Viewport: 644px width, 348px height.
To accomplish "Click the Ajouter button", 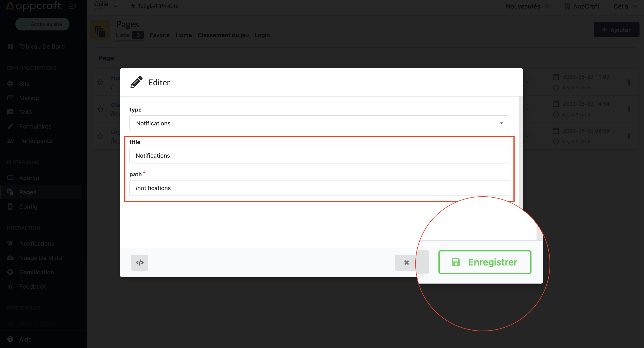I will (616, 30).
